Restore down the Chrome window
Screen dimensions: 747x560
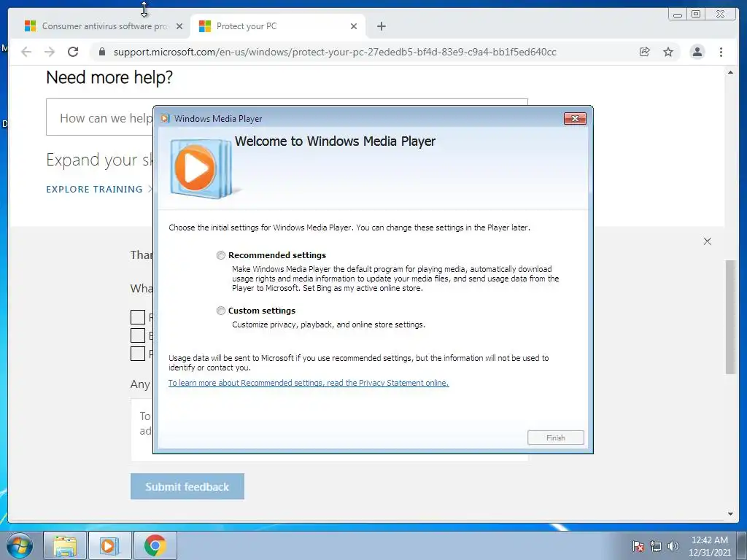[x=695, y=15]
